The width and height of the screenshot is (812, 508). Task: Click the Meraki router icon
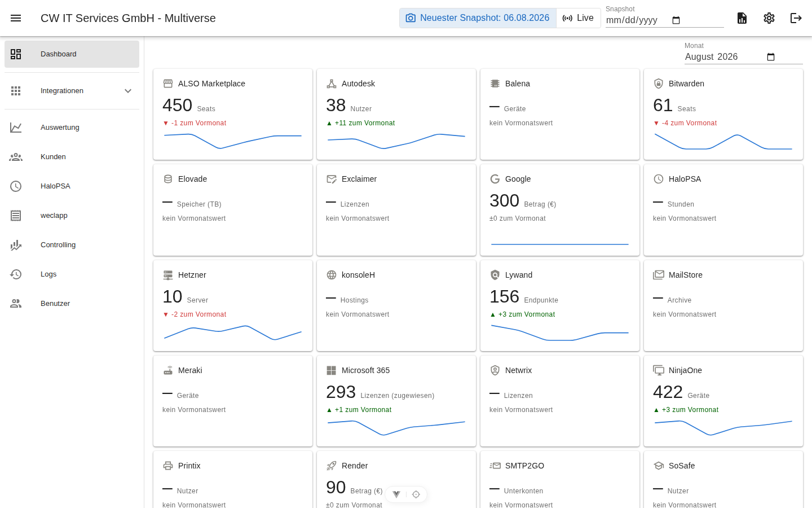pos(168,370)
